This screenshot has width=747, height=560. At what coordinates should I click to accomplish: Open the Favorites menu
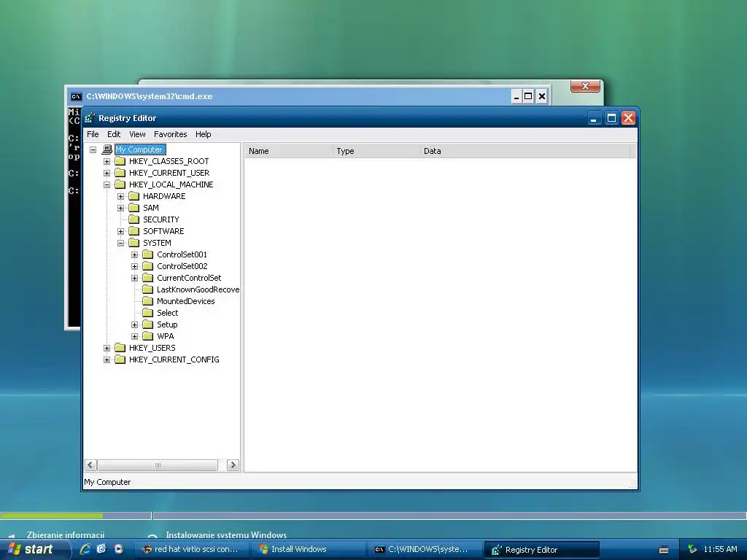pyautogui.click(x=170, y=134)
